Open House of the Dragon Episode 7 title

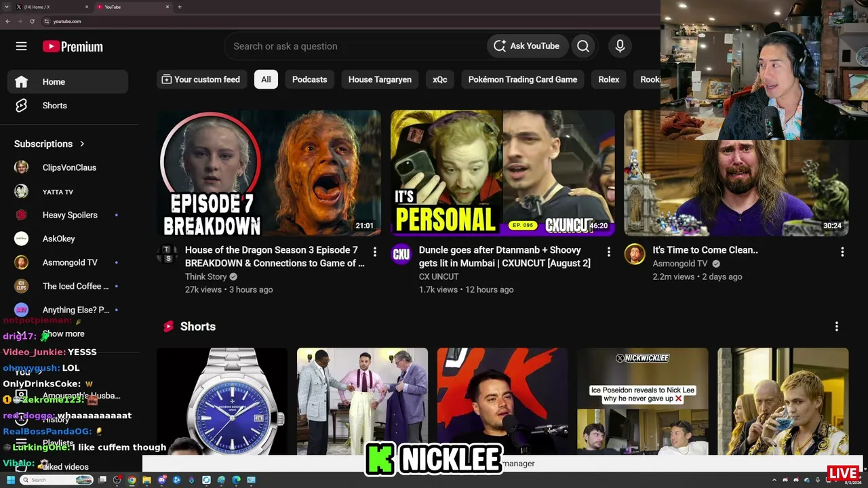point(275,256)
